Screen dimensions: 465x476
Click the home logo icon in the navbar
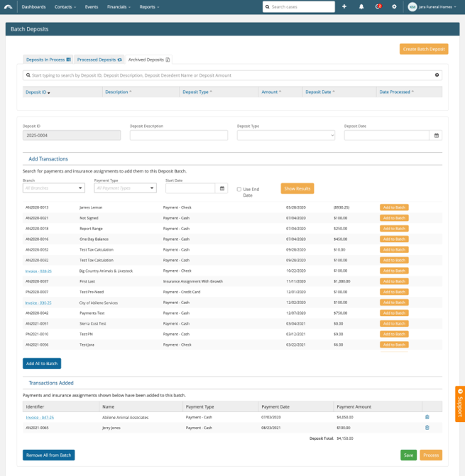click(x=9, y=6)
